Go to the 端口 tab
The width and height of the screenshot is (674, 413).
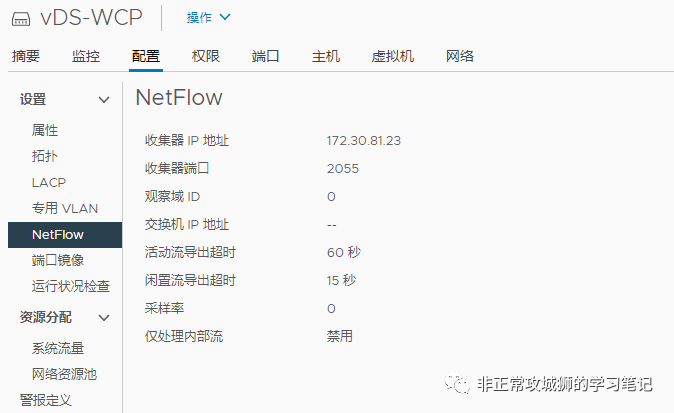click(266, 56)
